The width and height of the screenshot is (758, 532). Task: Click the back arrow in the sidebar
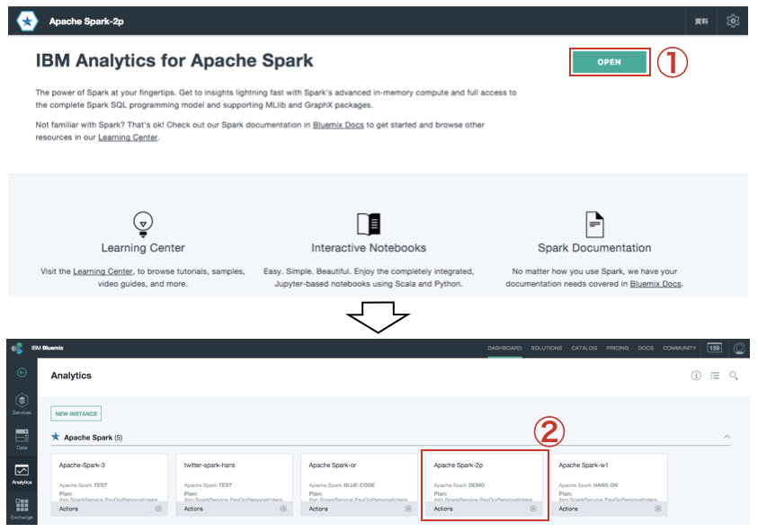pos(22,373)
